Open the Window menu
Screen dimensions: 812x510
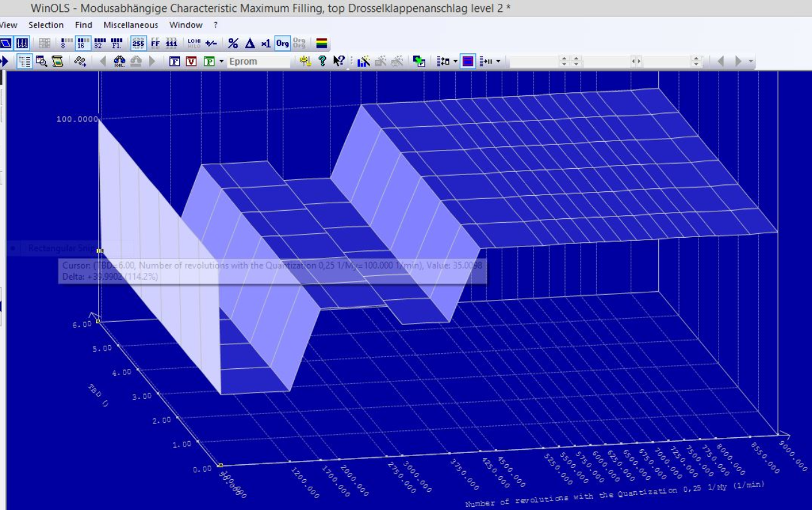(x=186, y=25)
